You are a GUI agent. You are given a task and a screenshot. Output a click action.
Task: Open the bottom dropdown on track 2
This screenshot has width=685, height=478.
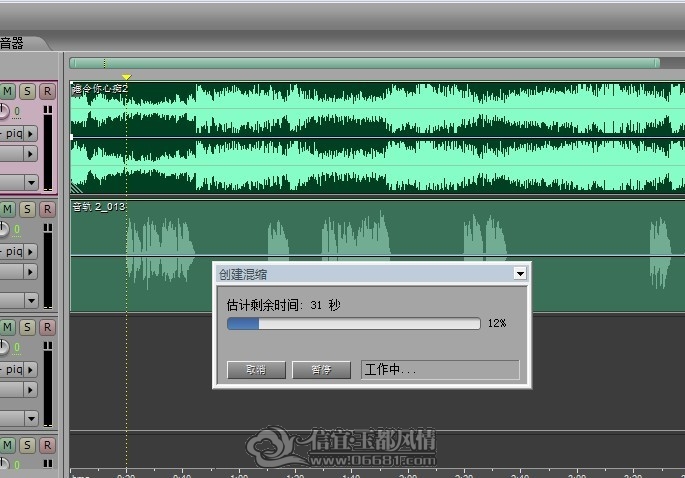coord(31,300)
